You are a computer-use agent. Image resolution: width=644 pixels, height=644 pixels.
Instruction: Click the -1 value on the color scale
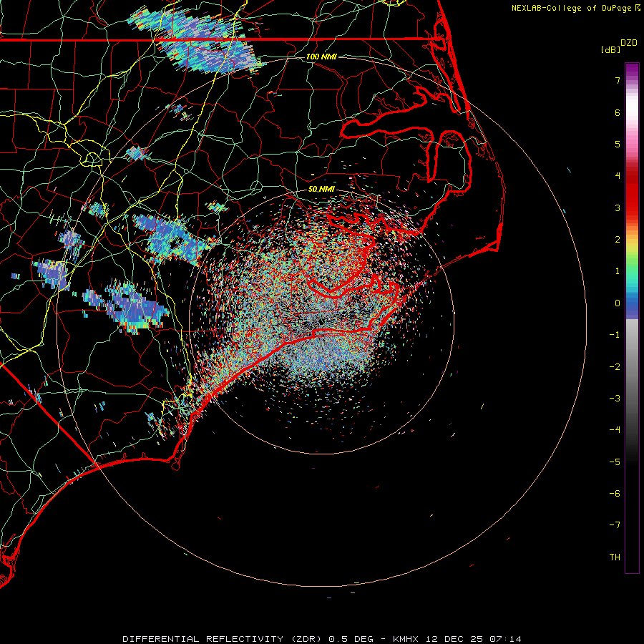pyautogui.click(x=615, y=335)
